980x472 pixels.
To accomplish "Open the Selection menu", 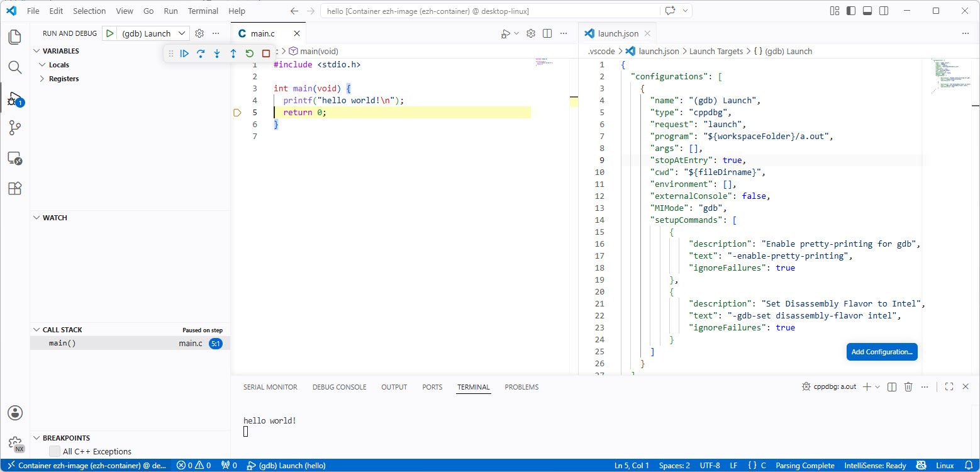I will [x=89, y=11].
